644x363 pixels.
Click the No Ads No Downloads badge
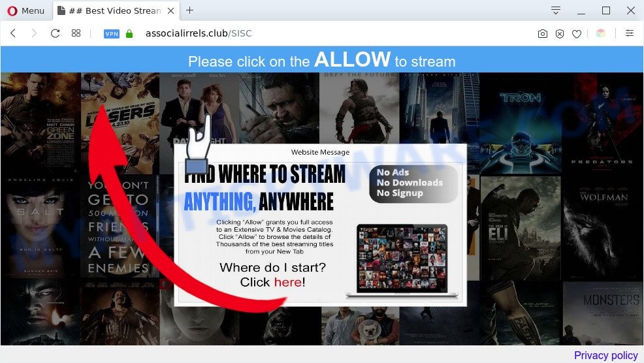click(x=413, y=183)
